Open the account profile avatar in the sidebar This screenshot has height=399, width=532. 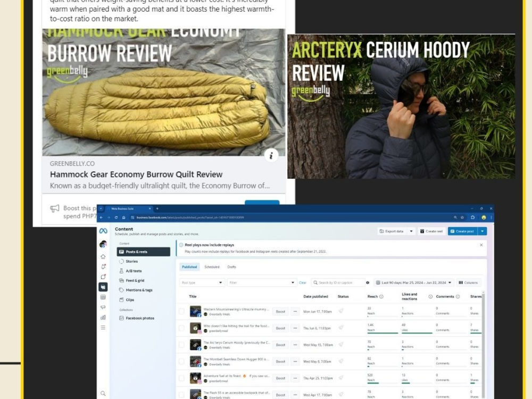click(103, 244)
